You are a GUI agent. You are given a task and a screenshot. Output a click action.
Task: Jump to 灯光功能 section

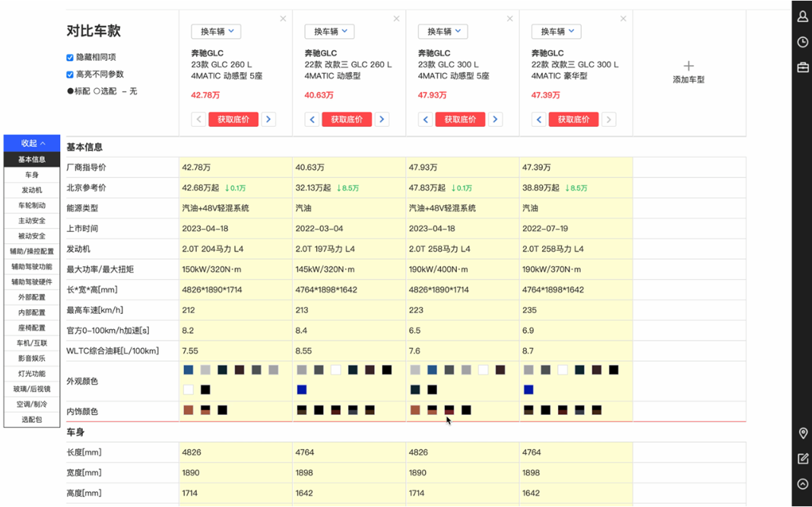[x=32, y=373]
